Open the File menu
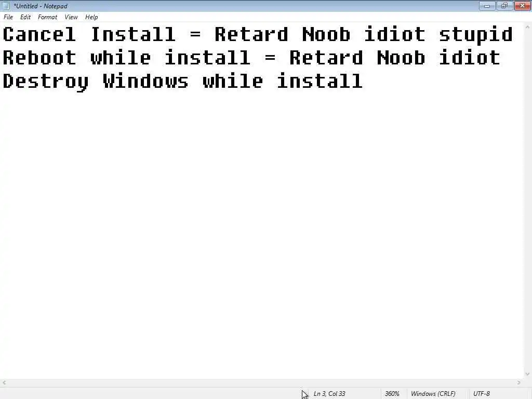The height and width of the screenshot is (399, 532). pos(8,17)
